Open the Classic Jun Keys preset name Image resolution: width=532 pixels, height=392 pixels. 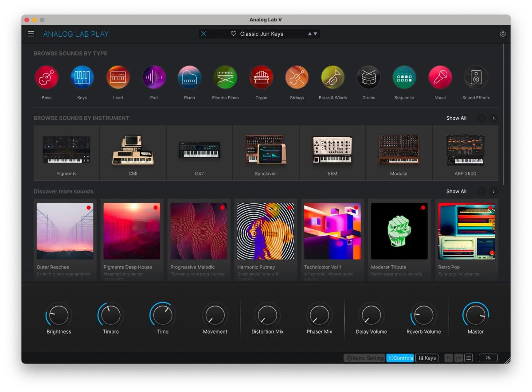(262, 34)
